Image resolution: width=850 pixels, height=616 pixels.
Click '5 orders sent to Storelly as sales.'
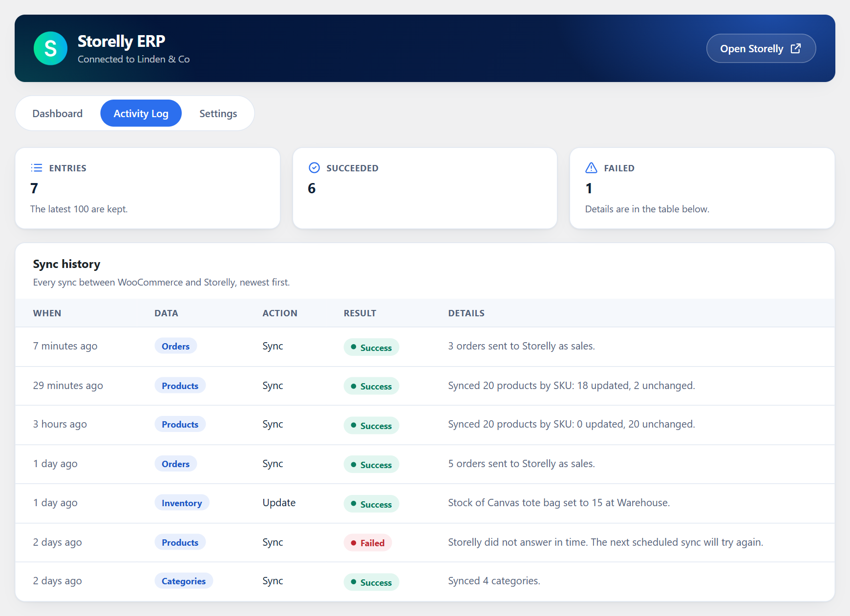click(522, 464)
